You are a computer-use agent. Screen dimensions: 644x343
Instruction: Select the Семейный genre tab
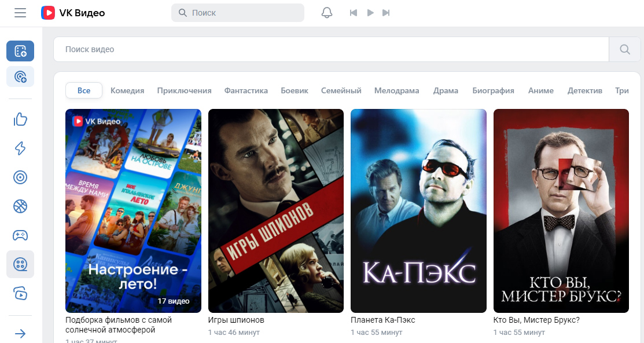tap(341, 90)
